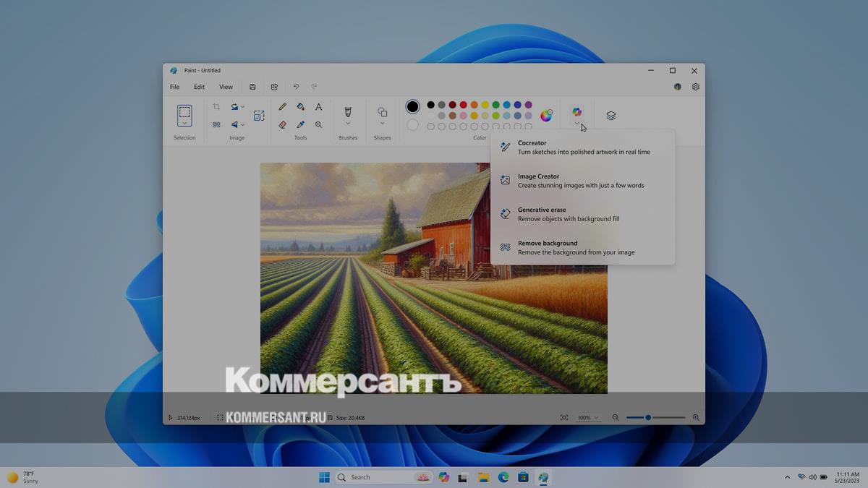The height and width of the screenshot is (488, 868).
Task: Expand the Brushes dropdown
Action: click(x=348, y=124)
